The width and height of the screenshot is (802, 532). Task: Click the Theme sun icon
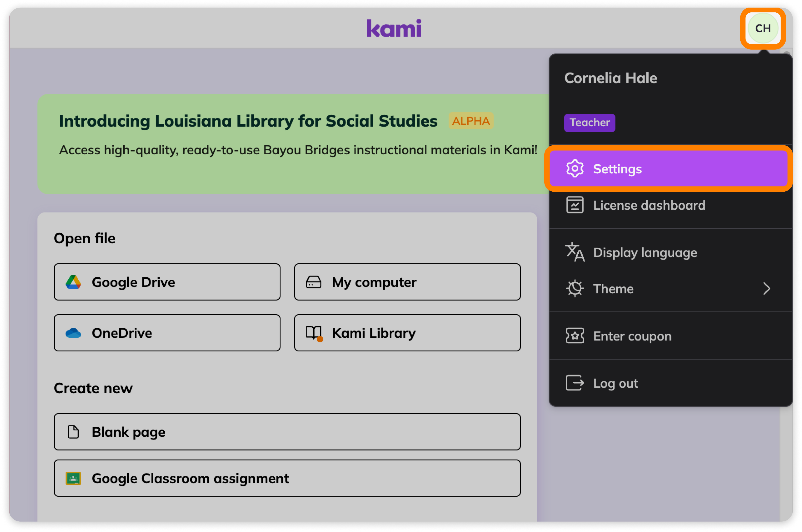(x=575, y=289)
